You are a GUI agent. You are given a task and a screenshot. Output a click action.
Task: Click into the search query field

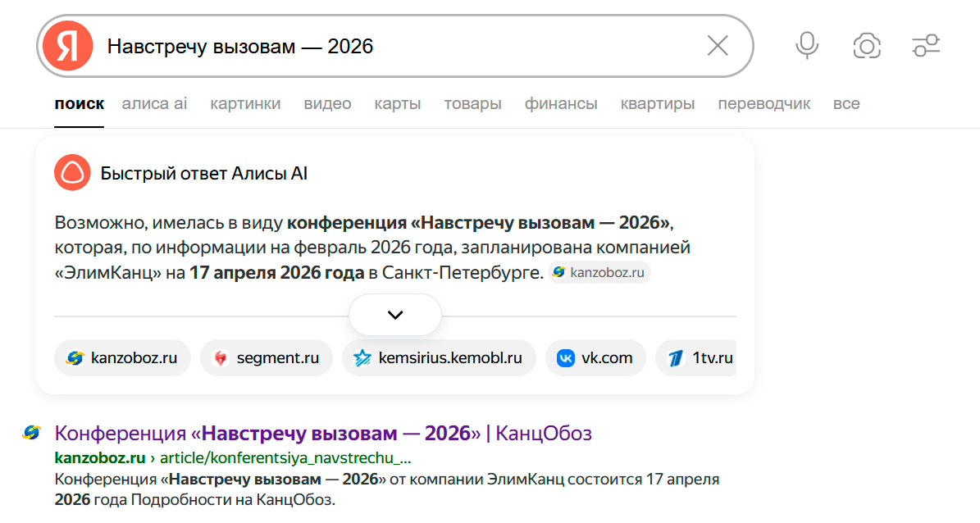point(394,47)
